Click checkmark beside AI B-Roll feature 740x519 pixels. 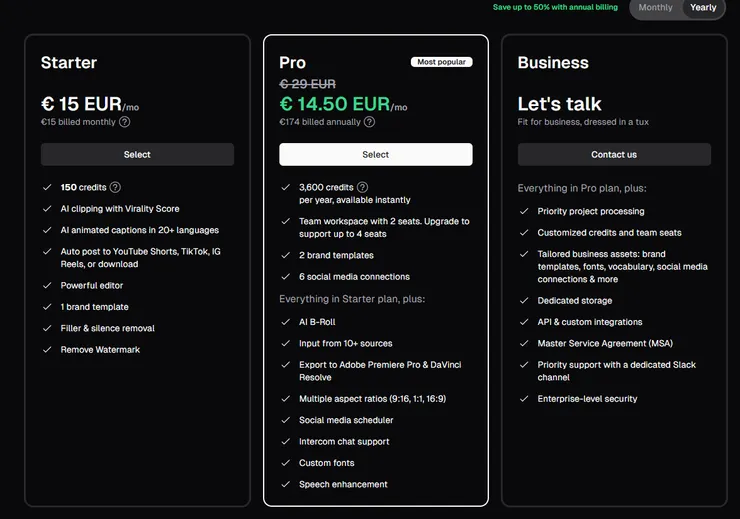point(285,322)
